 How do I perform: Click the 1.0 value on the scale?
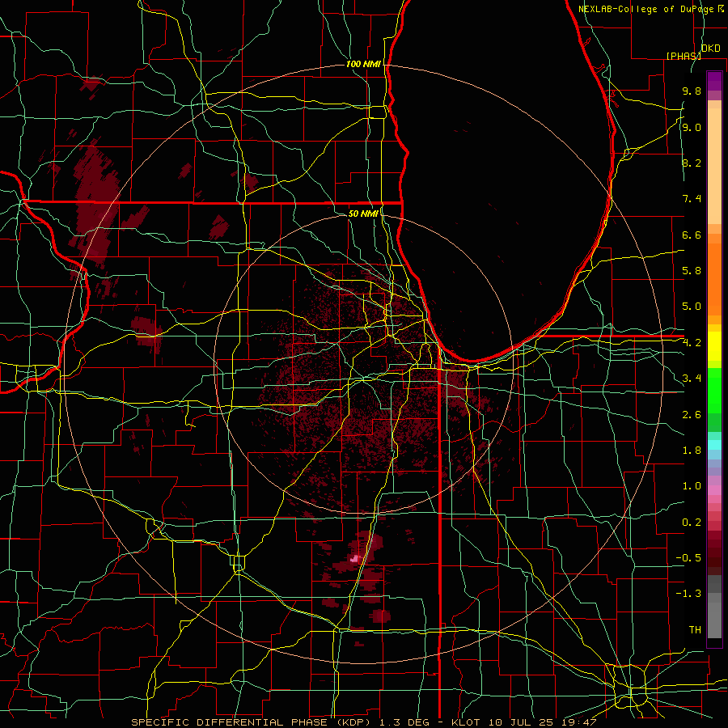pos(692,486)
